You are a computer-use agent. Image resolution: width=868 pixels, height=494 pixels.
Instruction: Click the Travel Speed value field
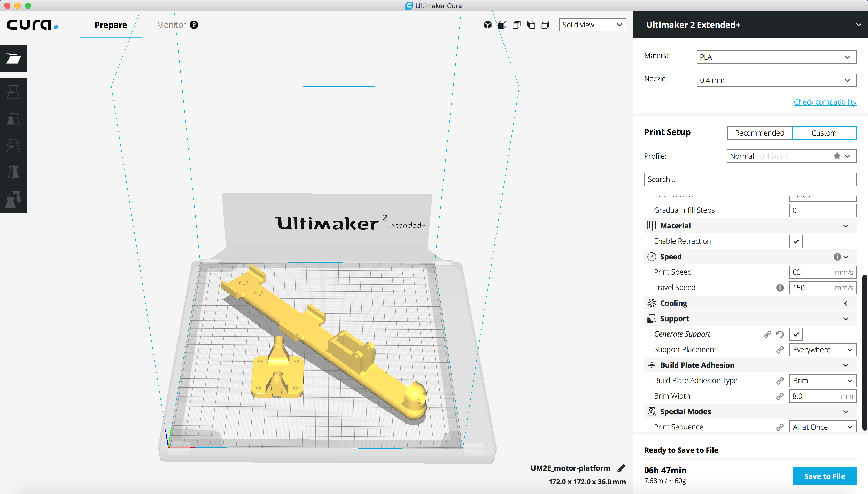[x=823, y=288]
